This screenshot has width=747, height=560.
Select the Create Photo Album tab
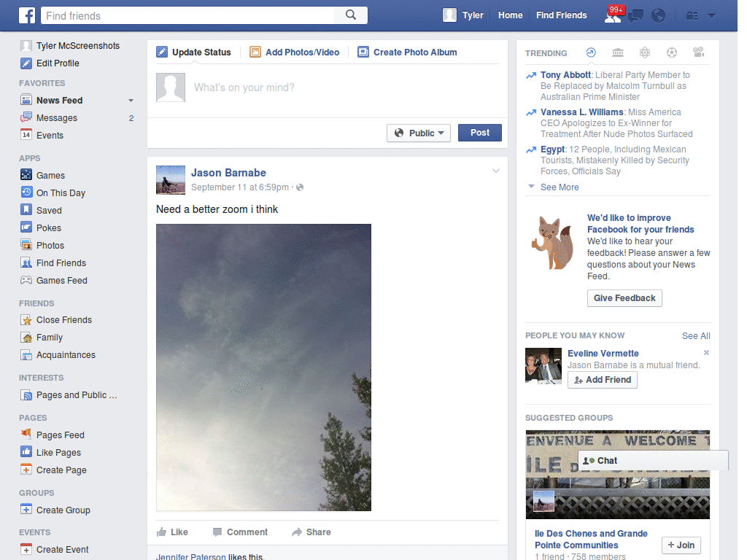tap(407, 52)
